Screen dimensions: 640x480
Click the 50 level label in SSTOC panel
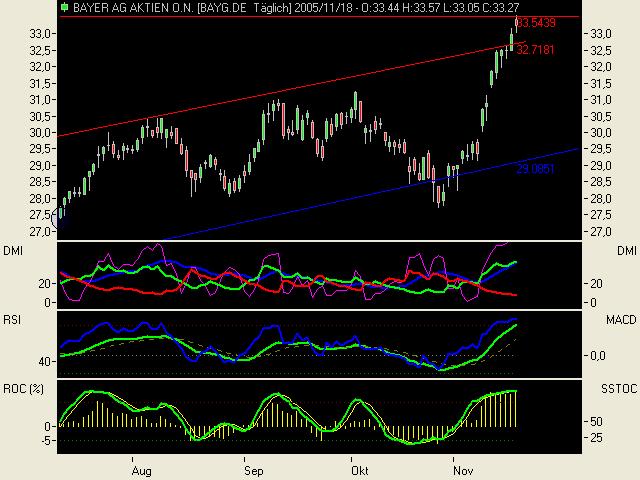(x=596, y=421)
